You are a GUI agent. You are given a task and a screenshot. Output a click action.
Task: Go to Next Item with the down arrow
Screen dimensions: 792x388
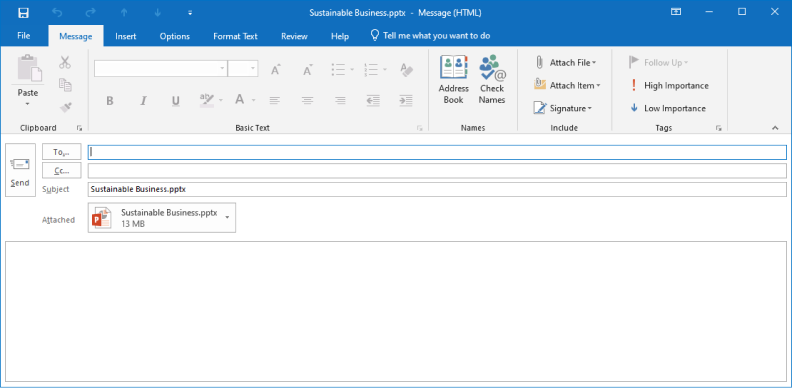click(x=157, y=12)
